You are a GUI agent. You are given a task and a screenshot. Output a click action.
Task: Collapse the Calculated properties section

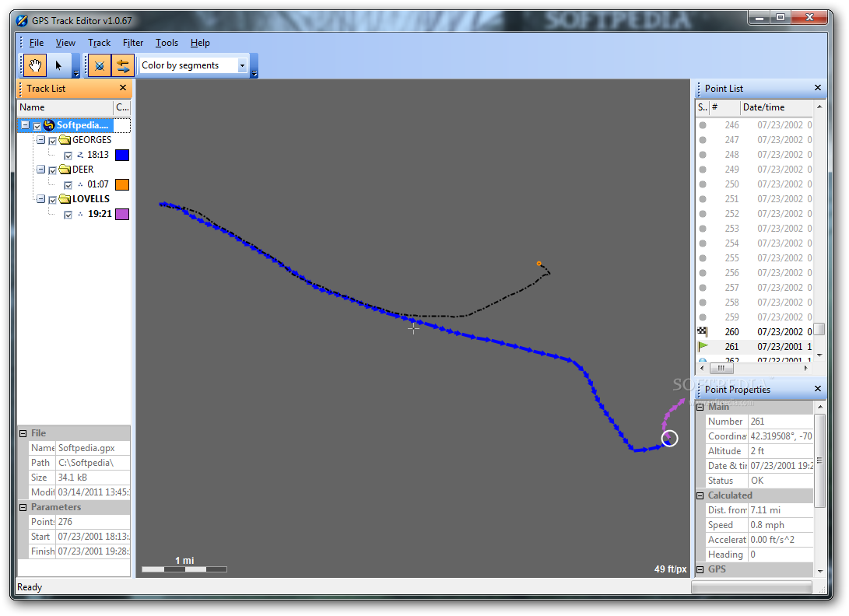pyautogui.click(x=700, y=495)
